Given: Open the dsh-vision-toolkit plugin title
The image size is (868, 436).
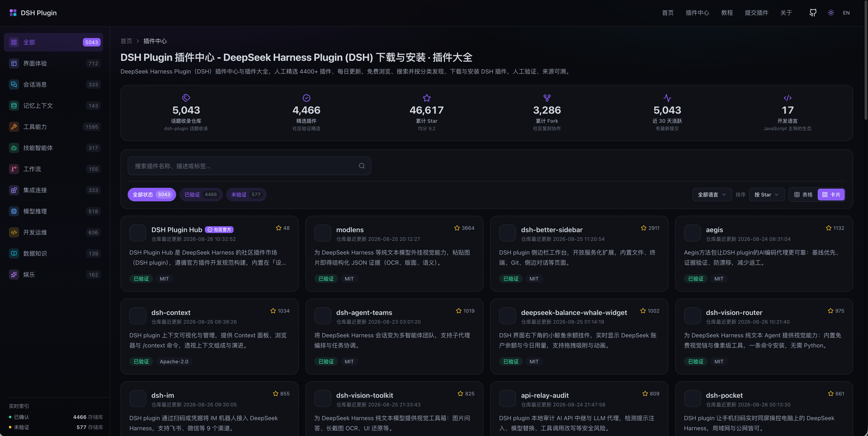Looking at the screenshot, I should [x=365, y=395].
